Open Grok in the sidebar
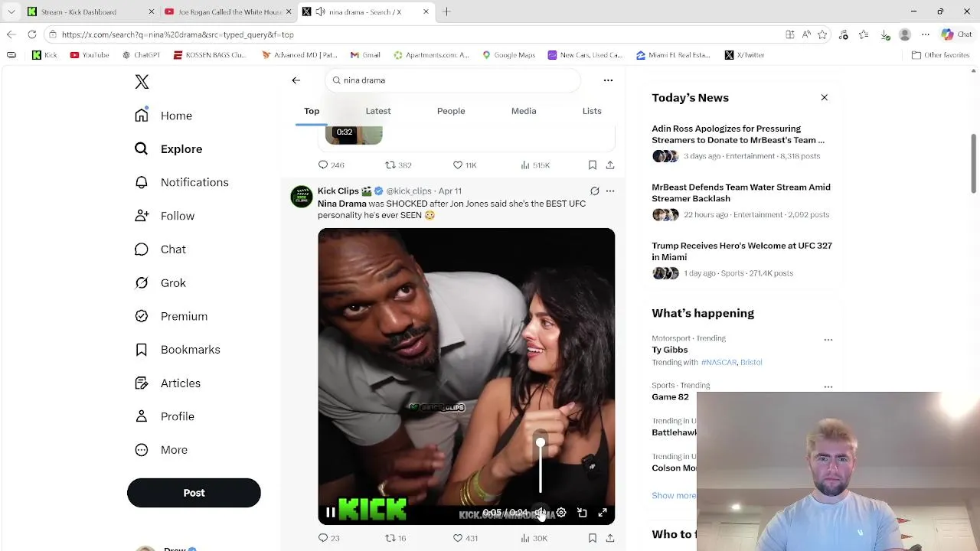980x551 pixels. 160,282
